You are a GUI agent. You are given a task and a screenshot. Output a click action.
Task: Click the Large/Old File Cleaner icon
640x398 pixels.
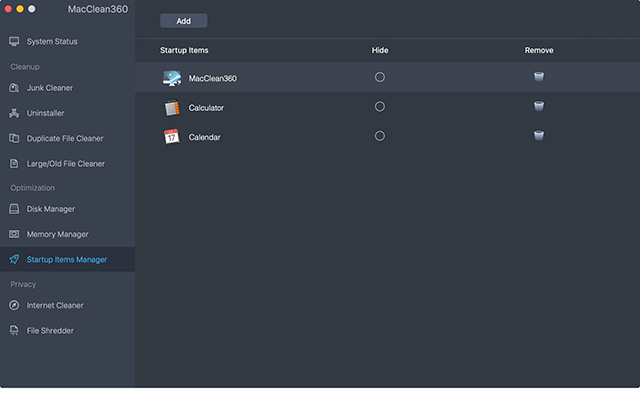click(x=14, y=164)
